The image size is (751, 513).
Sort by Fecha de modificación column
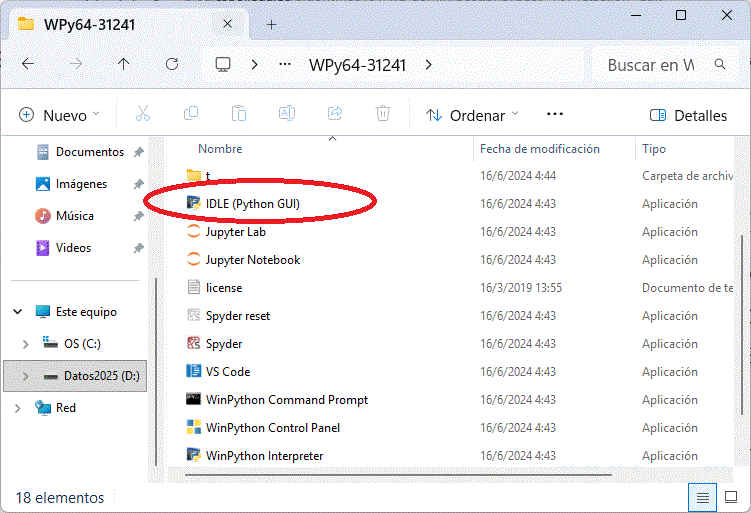pyautogui.click(x=540, y=149)
